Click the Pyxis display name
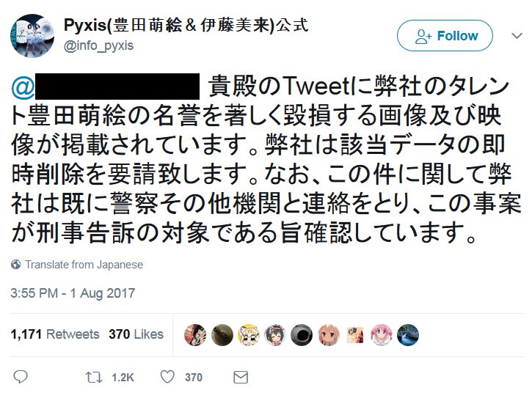Screen dimensions: 532x393 click(186, 25)
